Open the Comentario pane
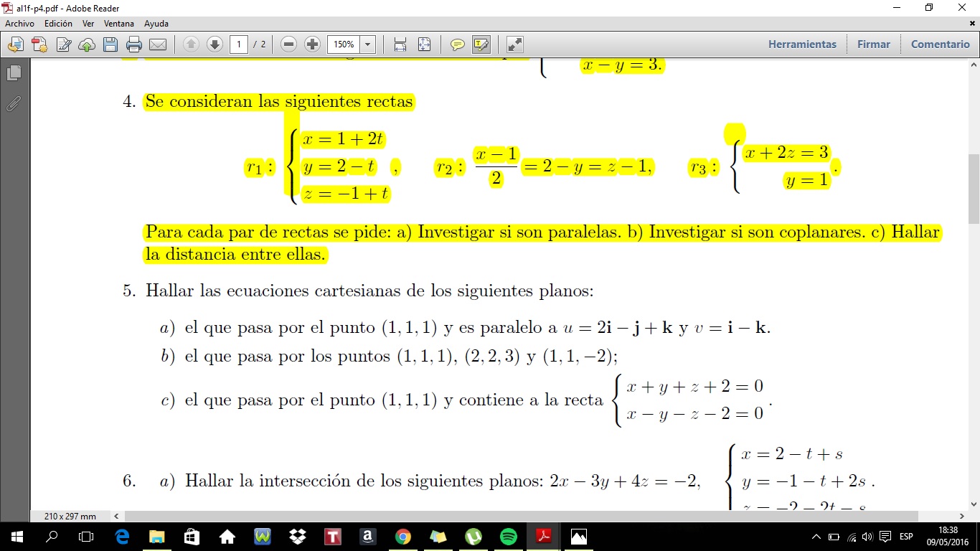The image size is (980, 551). tap(940, 44)
